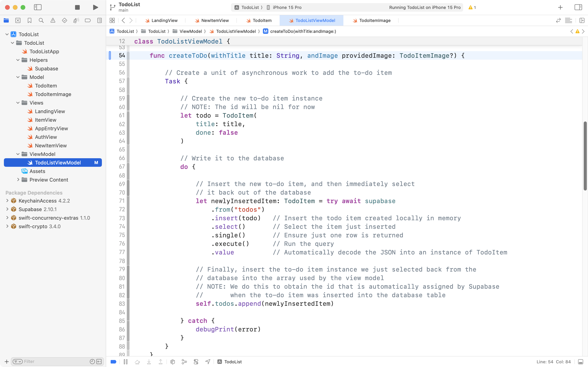Toggle breakpoints in the debug bar
This screenshot has height=367, width=588.
pos(113,361)
